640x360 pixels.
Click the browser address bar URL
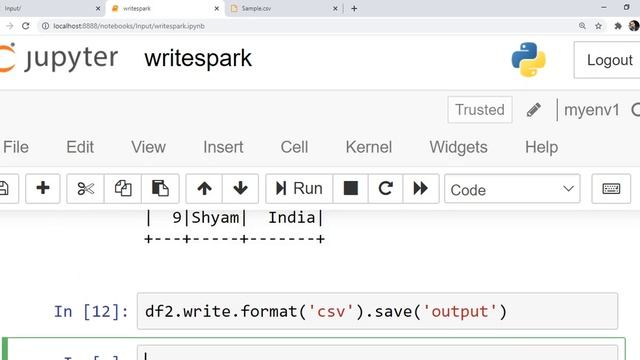(x=129, y=26)
